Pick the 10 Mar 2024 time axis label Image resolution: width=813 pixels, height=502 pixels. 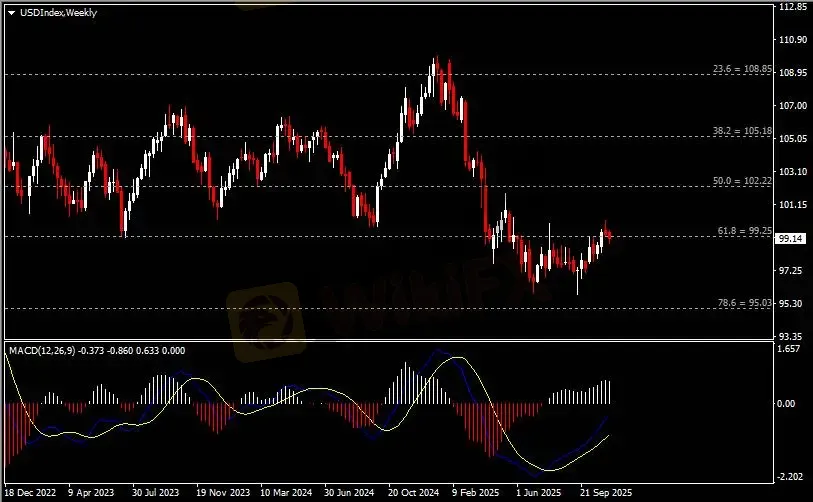pos(286,493)
